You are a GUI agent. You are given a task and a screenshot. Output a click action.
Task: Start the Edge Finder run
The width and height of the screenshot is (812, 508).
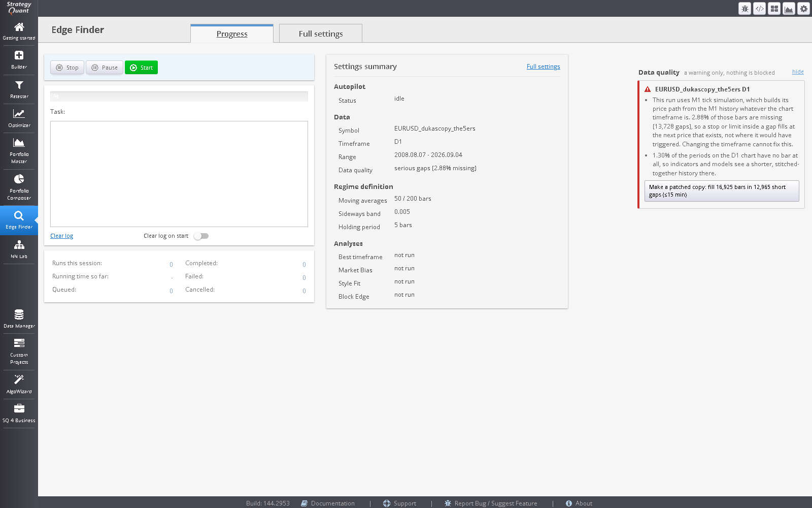tap(141, 68)
